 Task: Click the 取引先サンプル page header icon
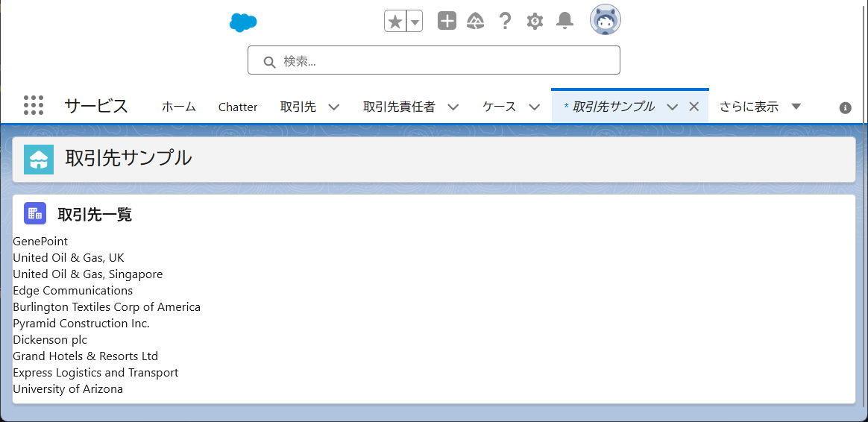39,160
